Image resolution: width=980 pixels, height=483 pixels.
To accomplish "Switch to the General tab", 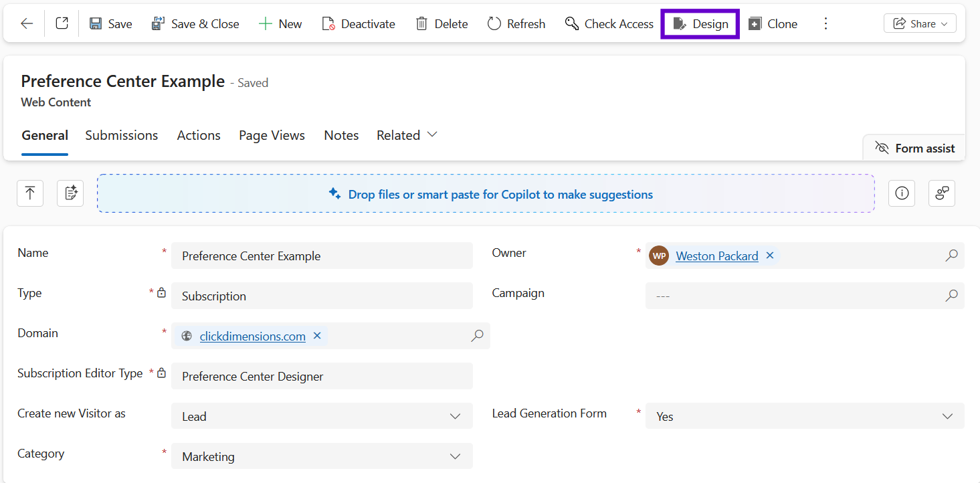I will pos(45,136).
